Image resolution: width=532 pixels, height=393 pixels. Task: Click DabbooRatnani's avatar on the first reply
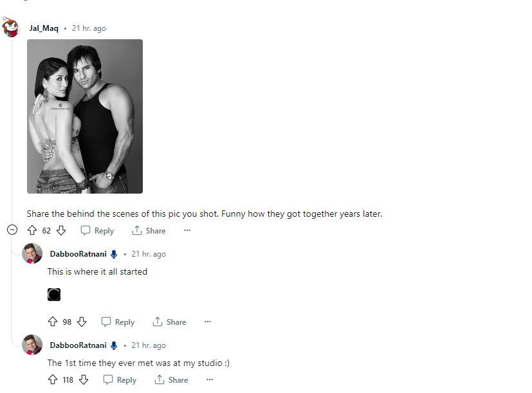click(32, 253)
